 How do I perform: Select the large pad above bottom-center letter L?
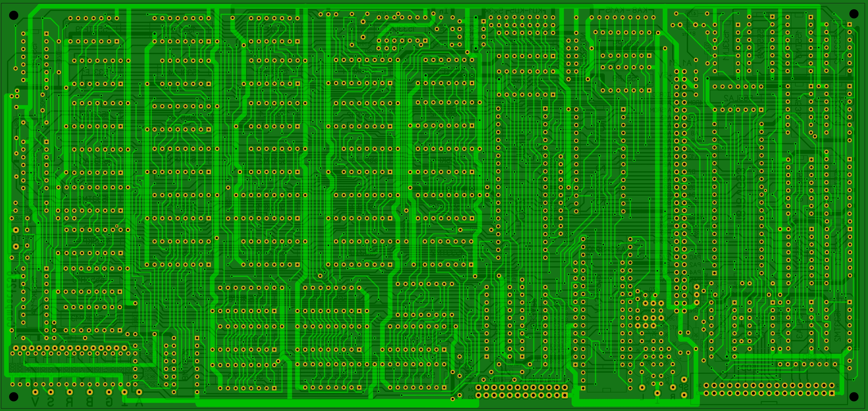642,387
